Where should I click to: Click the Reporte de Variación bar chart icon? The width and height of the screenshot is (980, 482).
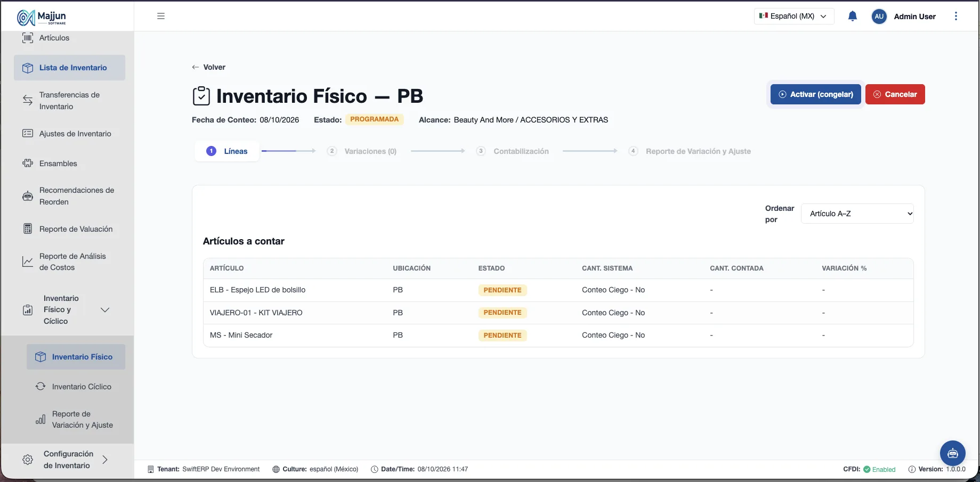click(41, 419)
